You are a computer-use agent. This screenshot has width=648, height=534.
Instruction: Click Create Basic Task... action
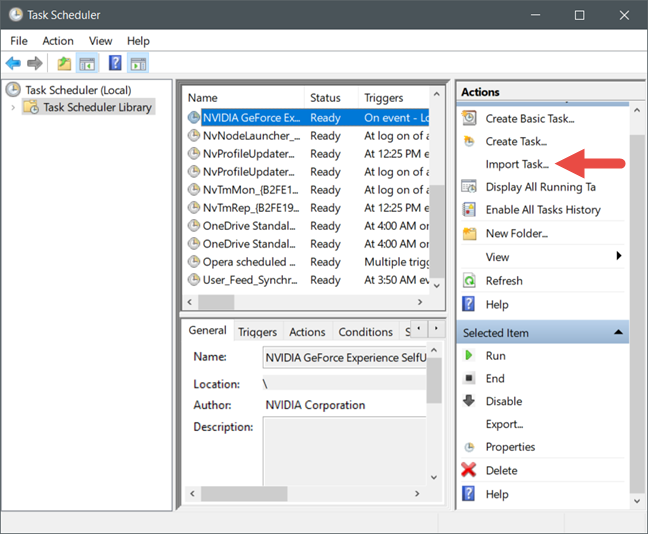pos(530,119)
